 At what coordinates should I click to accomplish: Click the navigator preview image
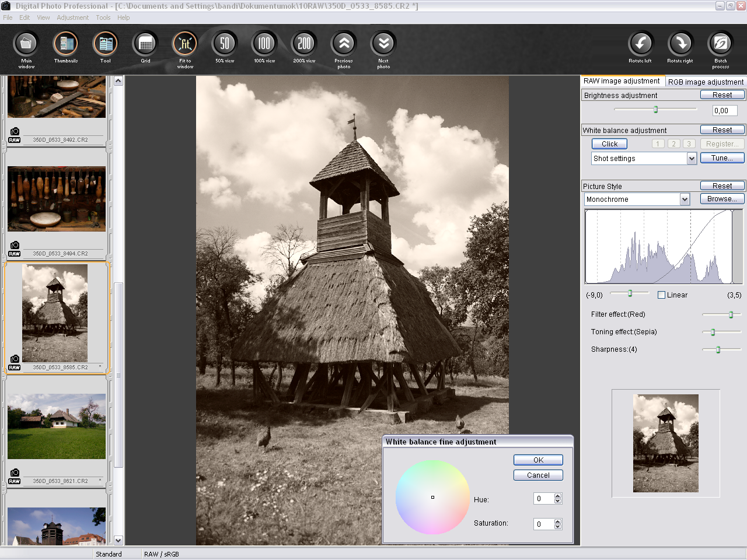[666, 443]
